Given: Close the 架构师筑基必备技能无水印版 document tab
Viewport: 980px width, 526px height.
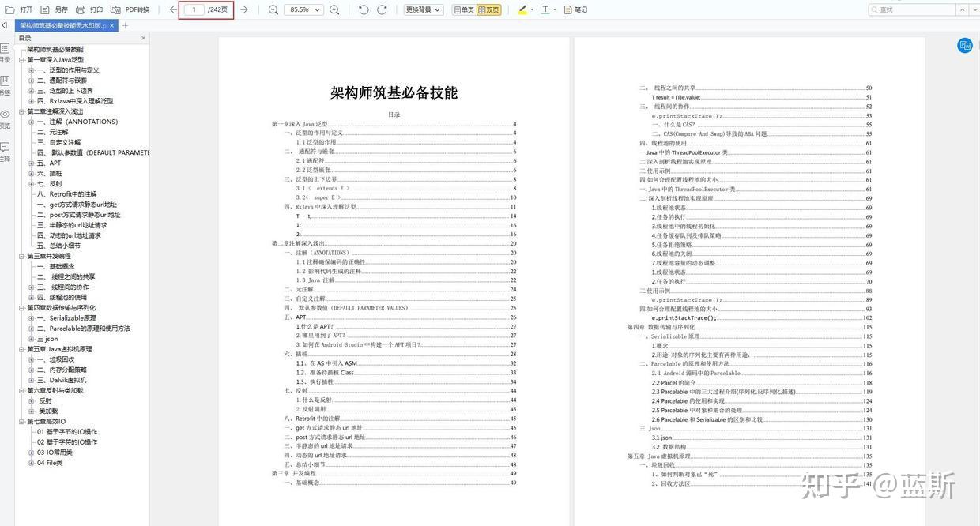Looking at the screenshot, I should tap(112, 25).
